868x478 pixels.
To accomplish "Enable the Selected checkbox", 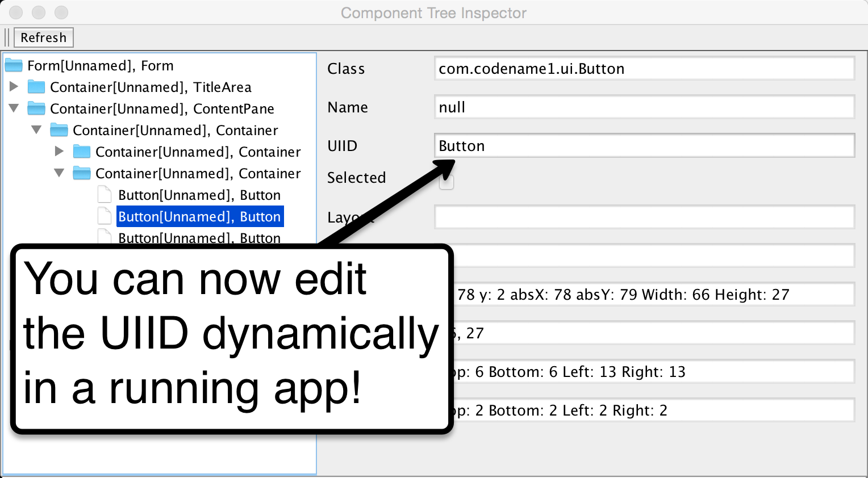I will (x=446, y=182).
